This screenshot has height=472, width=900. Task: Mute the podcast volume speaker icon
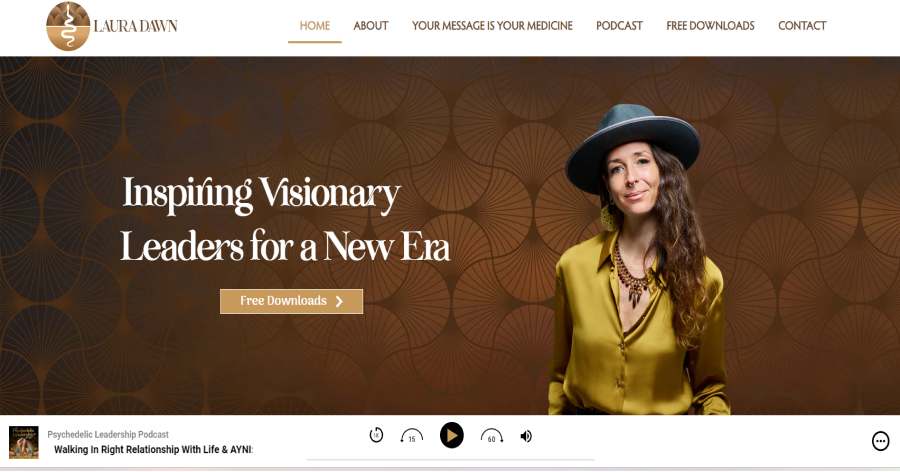526,436
